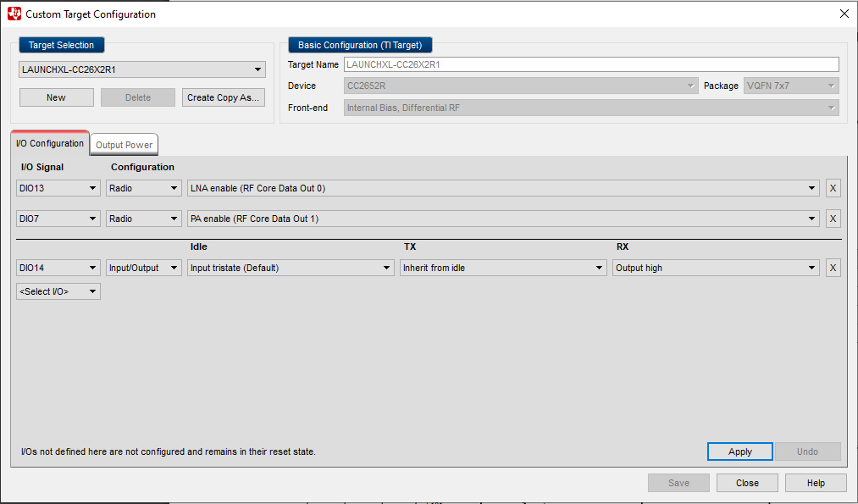Click the Target Name input field

click(591, 64)
